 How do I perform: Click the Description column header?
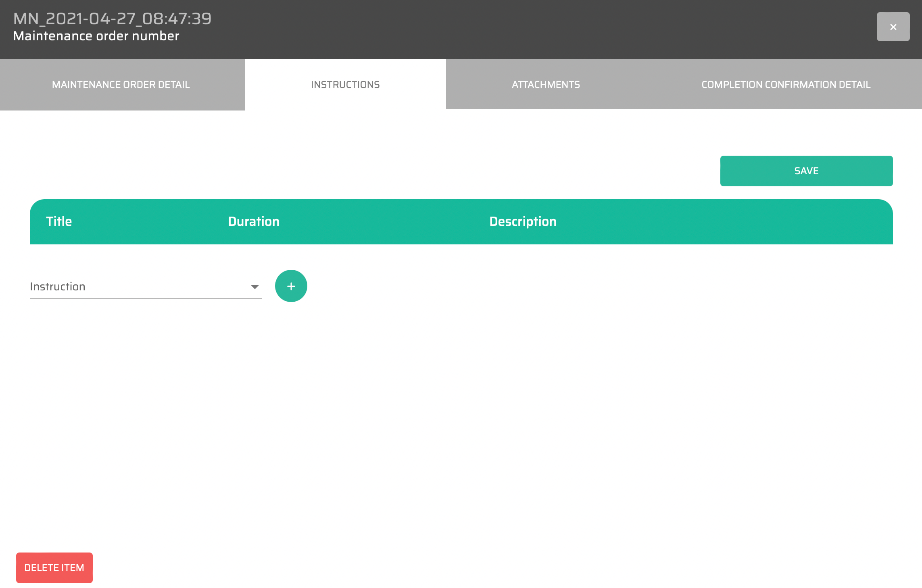(x=523, y=221)
